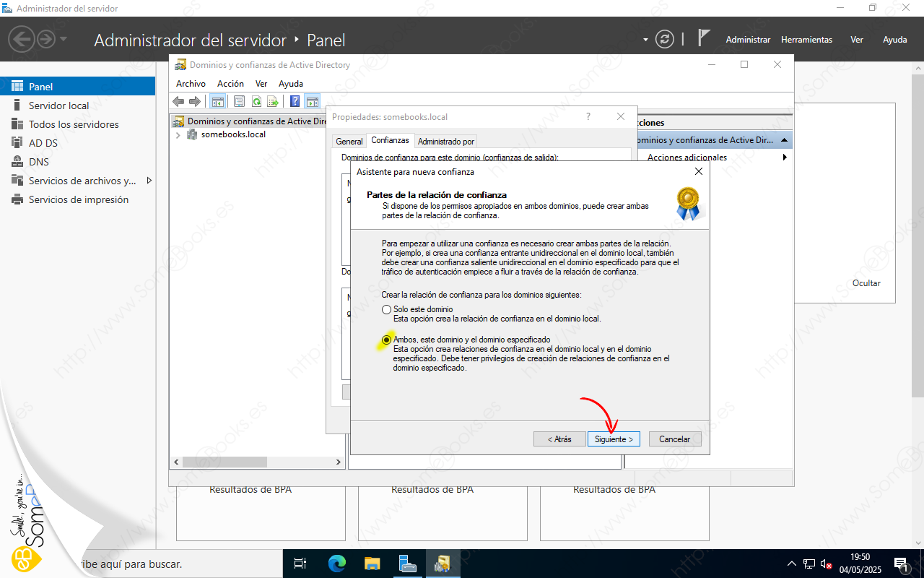Viewport: 924px width, 578px height.
Task: Click the Refresh icon in Server Manager header
Action: 664,40
